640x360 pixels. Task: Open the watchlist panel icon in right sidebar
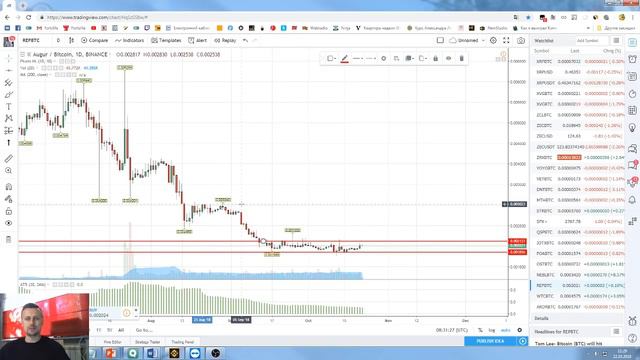pyautogui.click(x=632, y=42)
